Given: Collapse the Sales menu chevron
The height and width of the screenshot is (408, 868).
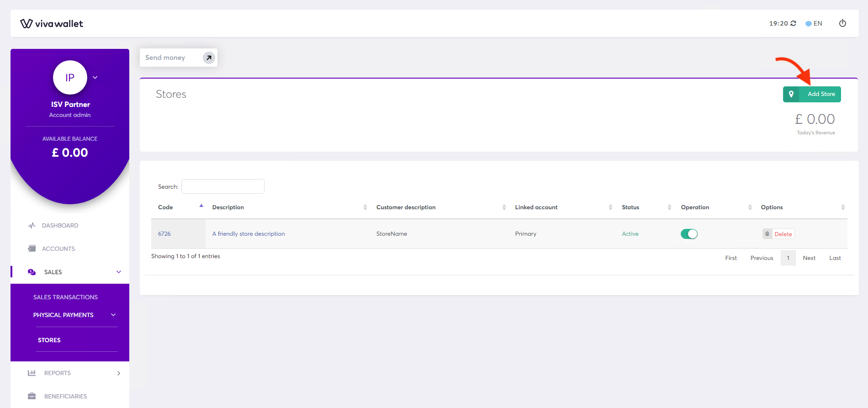Looking at the screenshot, I should pos(119,272).
